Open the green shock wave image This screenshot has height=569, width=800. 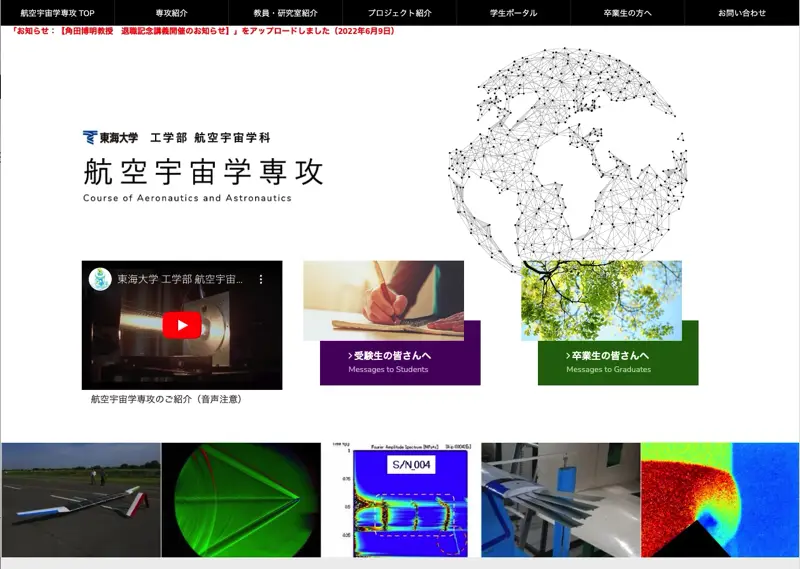[x=241, y=500]
